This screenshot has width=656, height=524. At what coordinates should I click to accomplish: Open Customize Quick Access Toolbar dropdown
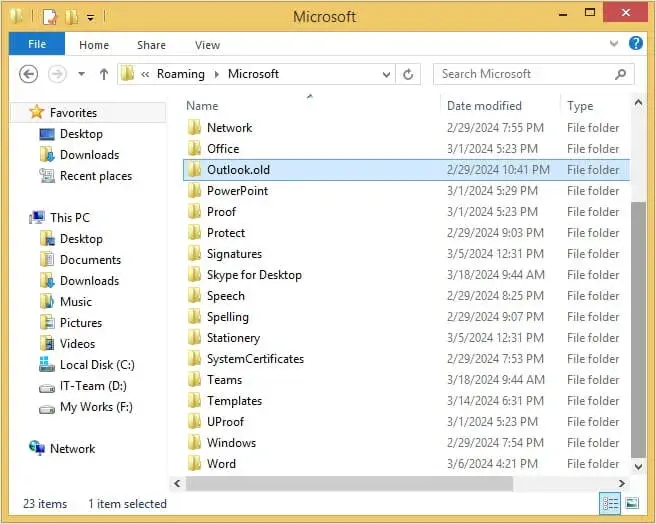pos(90,18)
